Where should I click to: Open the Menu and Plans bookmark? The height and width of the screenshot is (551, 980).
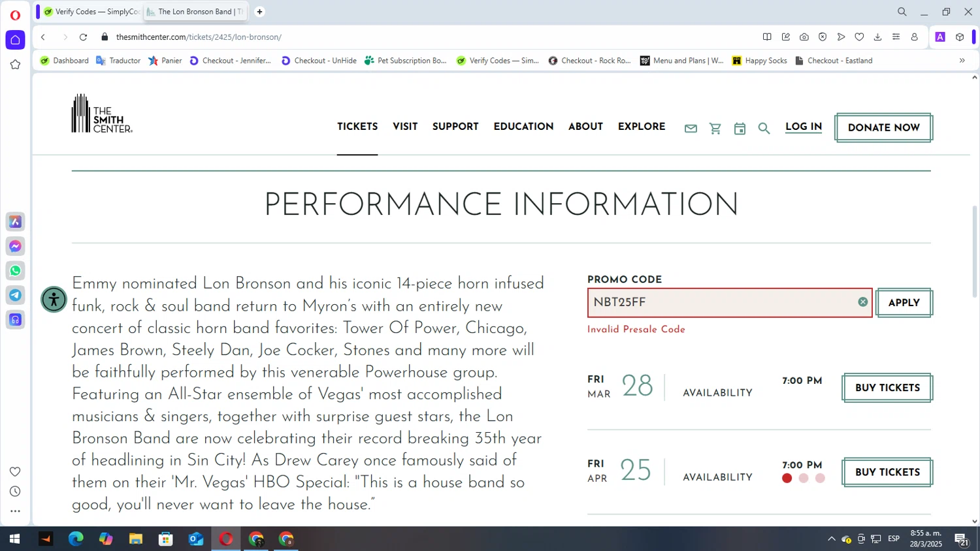pyautogui.click(x=682, y=61)
